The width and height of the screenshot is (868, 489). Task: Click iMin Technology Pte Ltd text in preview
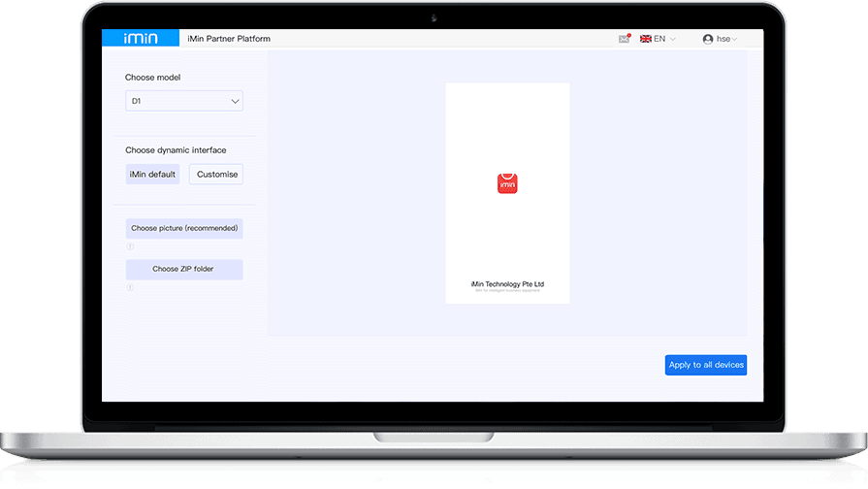tap(507, 284)
